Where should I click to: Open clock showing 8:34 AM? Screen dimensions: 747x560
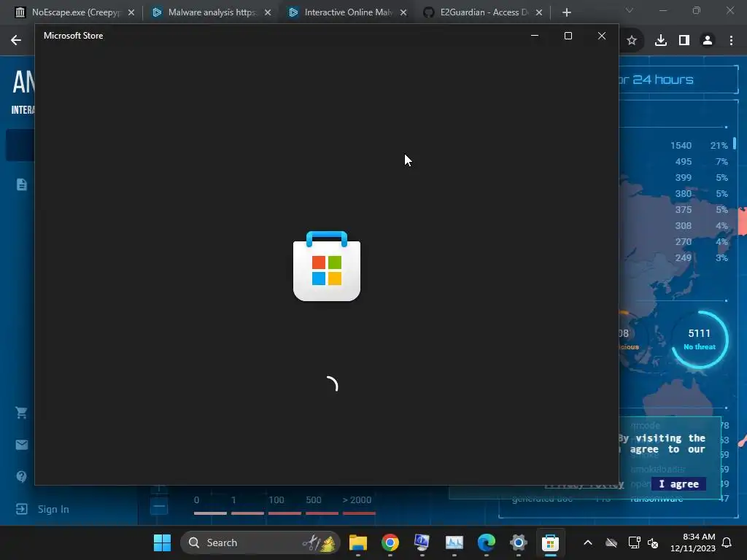693,542
